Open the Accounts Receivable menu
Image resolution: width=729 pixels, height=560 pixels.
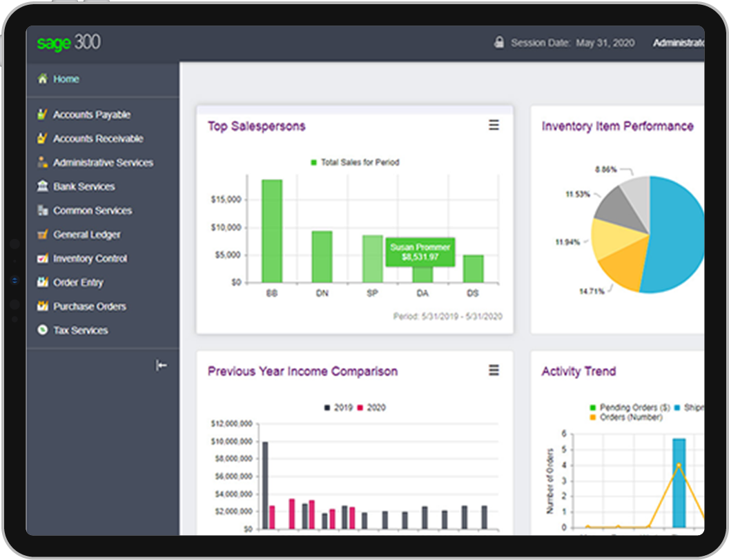[98, 139]
